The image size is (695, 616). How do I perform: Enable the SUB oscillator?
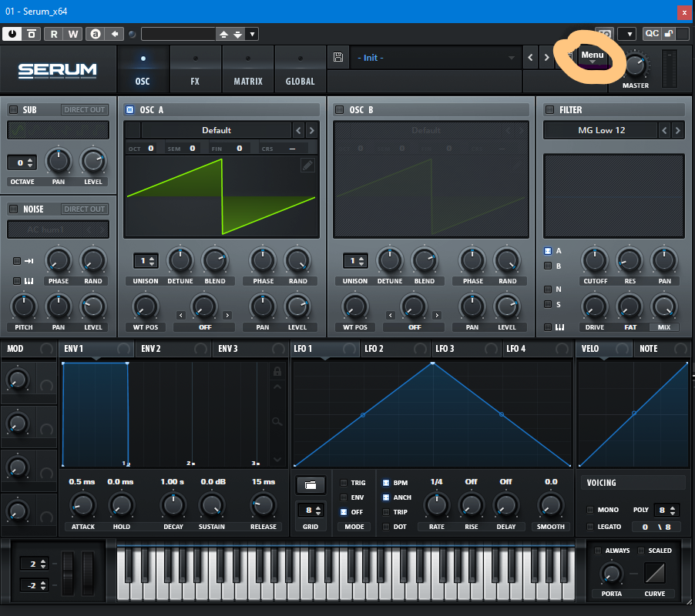pyautogui.click(x=14, y=109)
